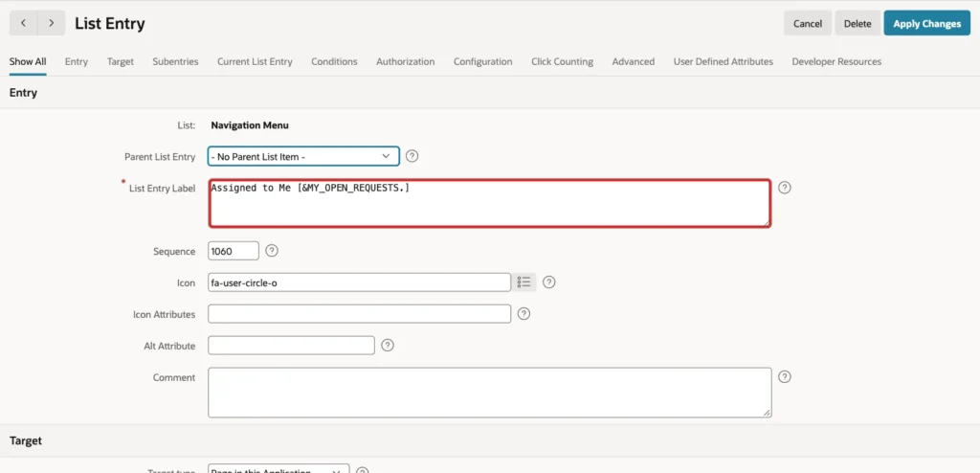Open help icon beside Sequence field
The height and width of the screenshot is (473, 980).
click(x=271, y=250)
